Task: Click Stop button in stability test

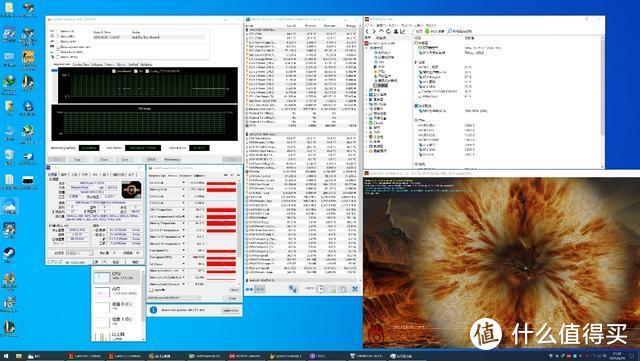Action: (x=77, y=159)
